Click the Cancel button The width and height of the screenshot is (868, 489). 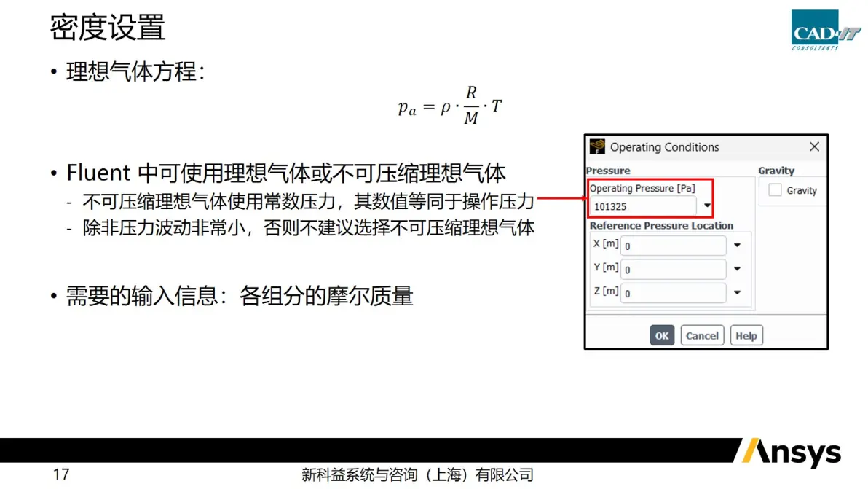click(x=702, y=336)
